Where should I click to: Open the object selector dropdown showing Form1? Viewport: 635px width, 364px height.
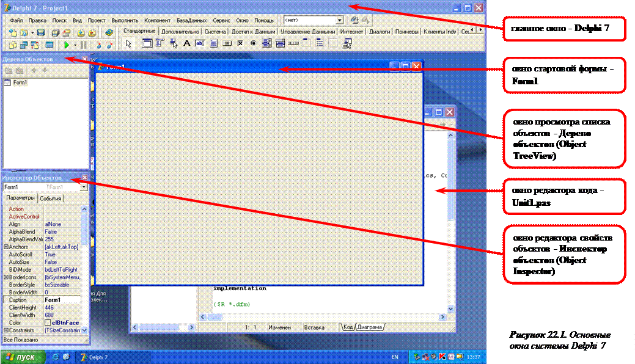point(84,187)
